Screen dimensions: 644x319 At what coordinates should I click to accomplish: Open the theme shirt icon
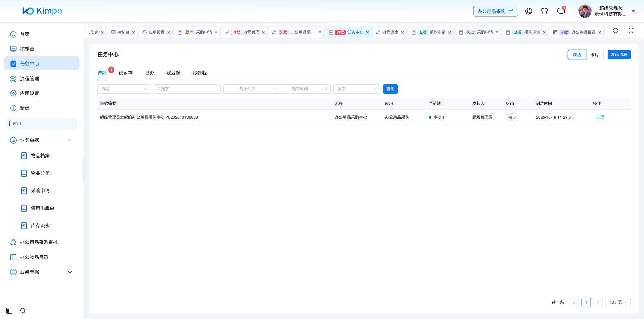[545, 11]
